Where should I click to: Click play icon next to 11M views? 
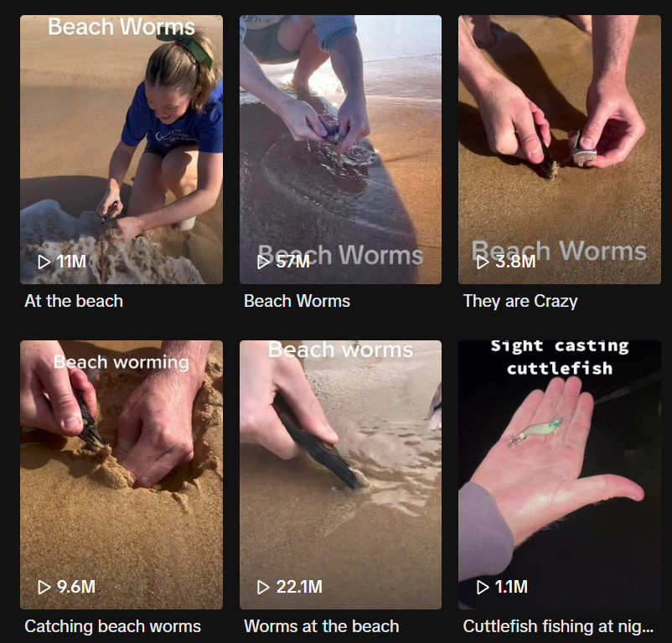(x=44, y=262)
